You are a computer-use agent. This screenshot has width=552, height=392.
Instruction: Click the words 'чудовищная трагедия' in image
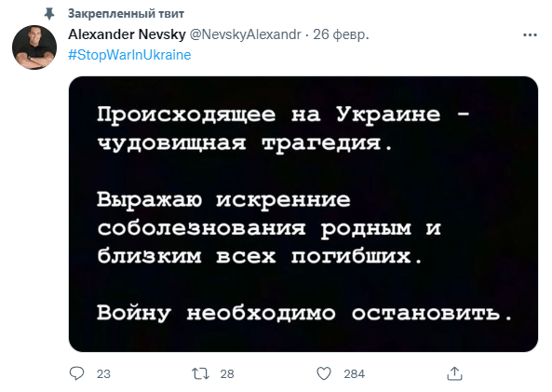click(239, 142)
